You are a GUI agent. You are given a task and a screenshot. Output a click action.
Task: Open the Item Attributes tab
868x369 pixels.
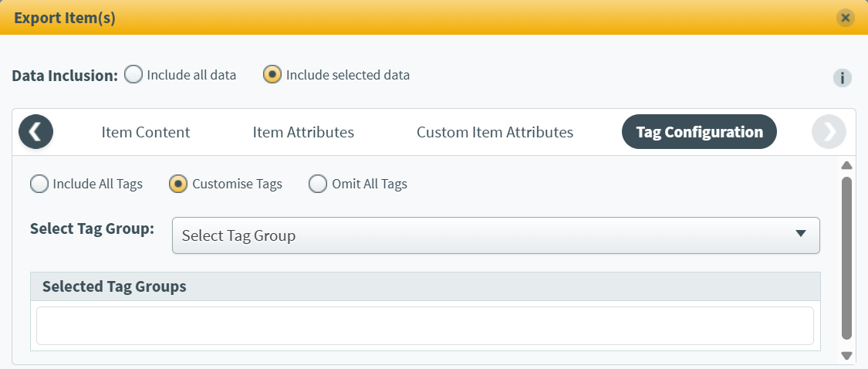303,132
